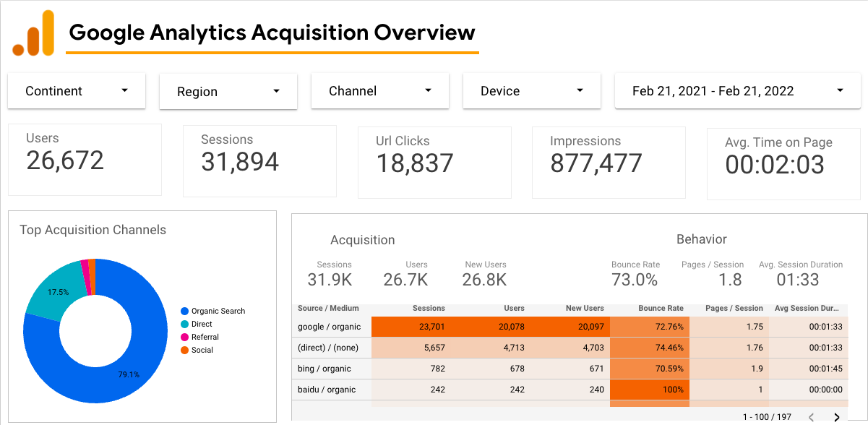Click the Direct legend color dot
The width and height of the screenshot is (868, 425).
coord(184,325)
